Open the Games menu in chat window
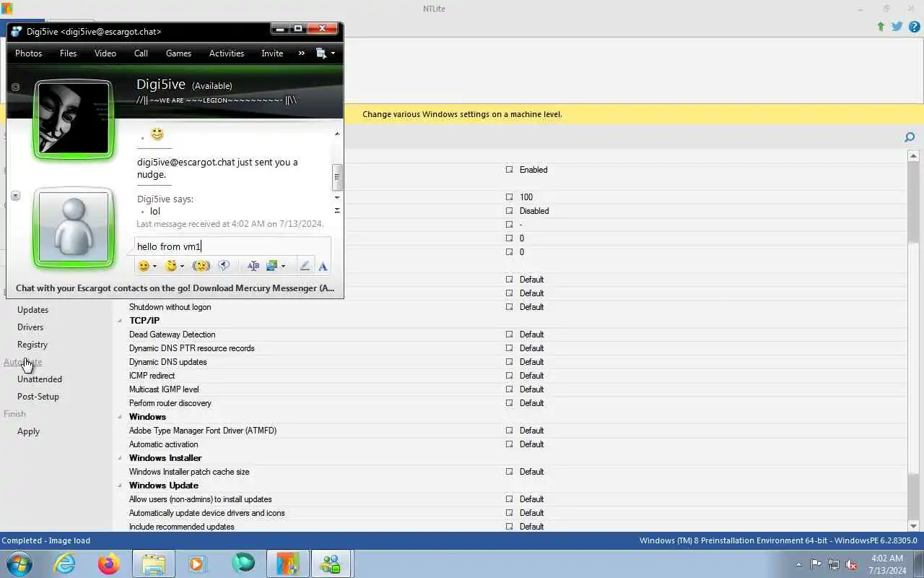This screenshot has height=578, width=924. pos(178,53)
